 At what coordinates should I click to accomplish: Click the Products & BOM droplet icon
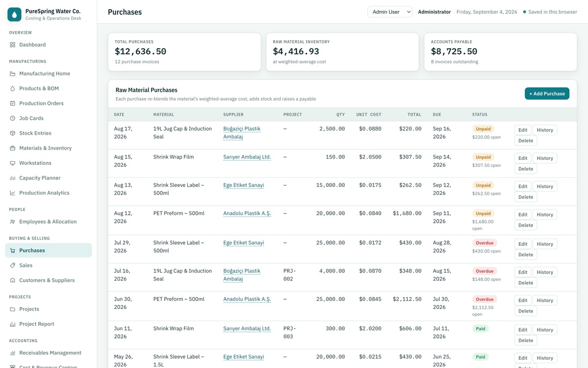13,88
